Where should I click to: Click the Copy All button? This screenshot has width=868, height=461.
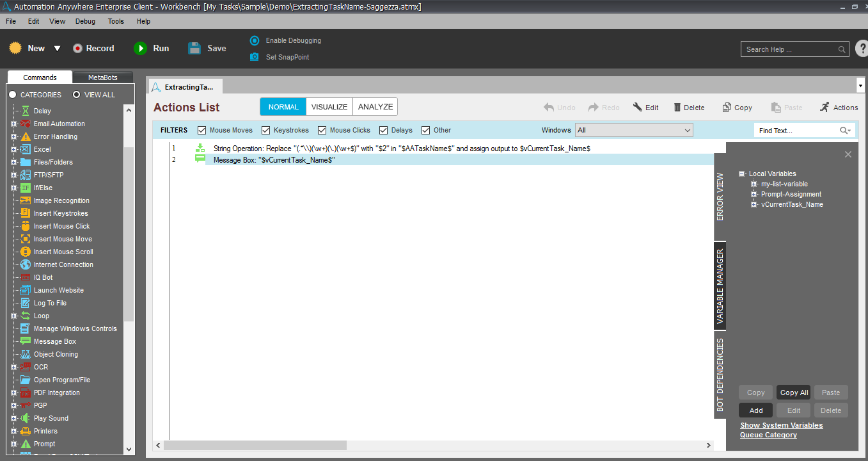coord(794,392)
